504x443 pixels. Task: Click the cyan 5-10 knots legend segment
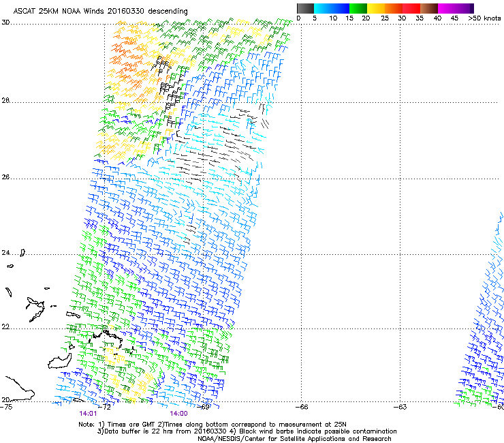pos(323,8)
